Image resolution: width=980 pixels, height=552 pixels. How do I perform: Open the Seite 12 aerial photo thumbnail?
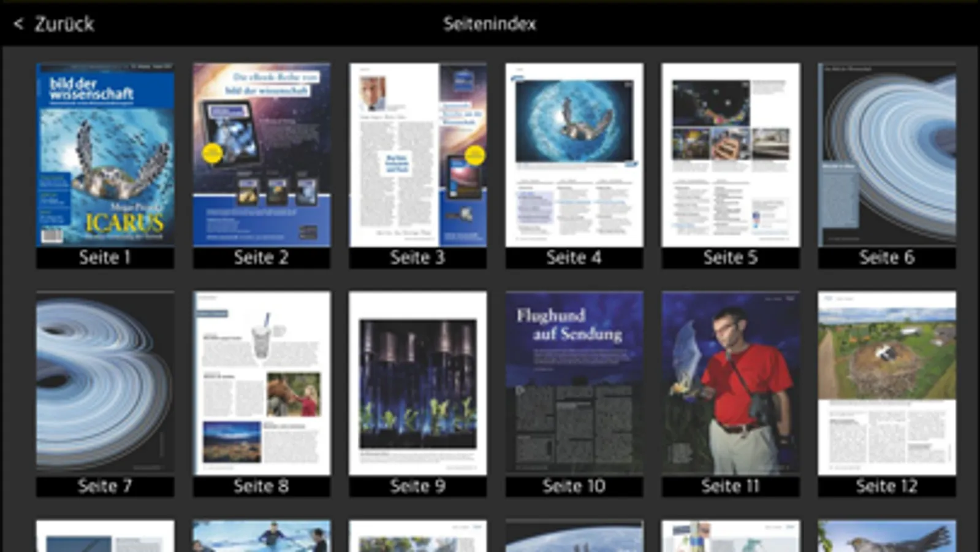coord(887,383)
